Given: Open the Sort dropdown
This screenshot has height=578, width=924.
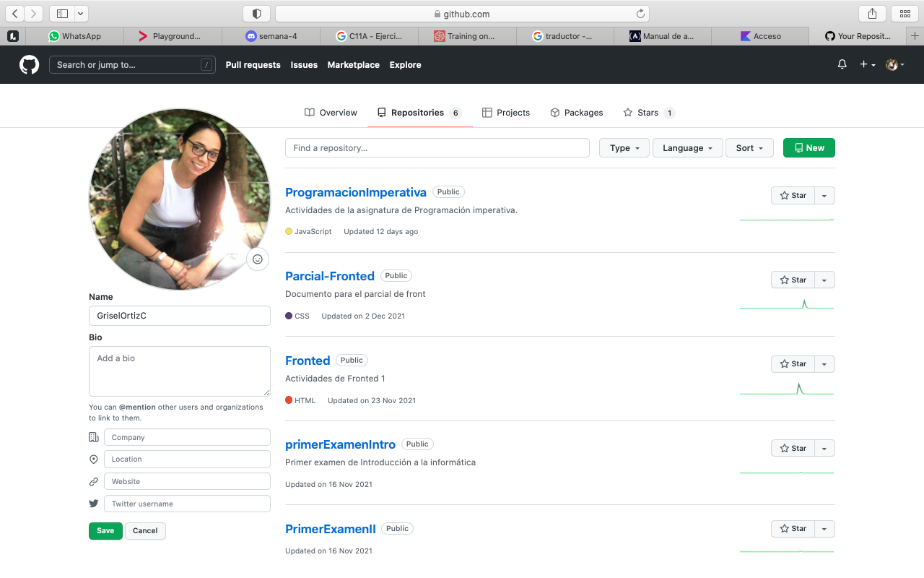Looking at the screenshot, I should tap(749, 148).
